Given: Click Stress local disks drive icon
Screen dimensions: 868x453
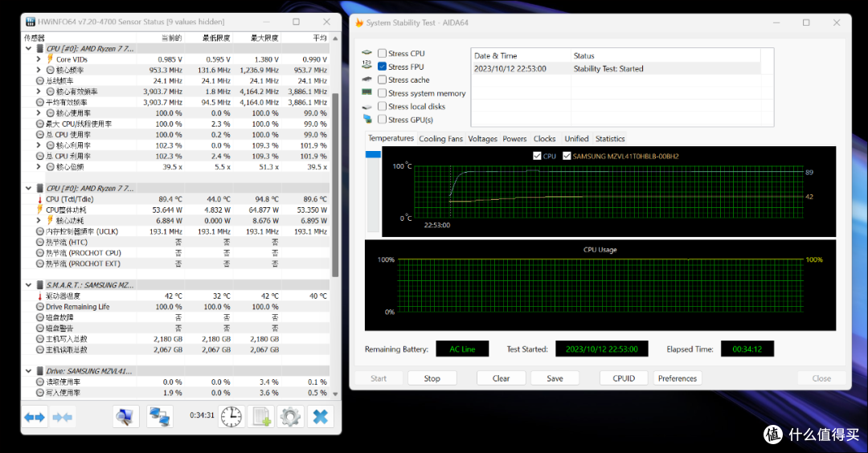Looking at the screenshot, I should [x=366, y=106].
